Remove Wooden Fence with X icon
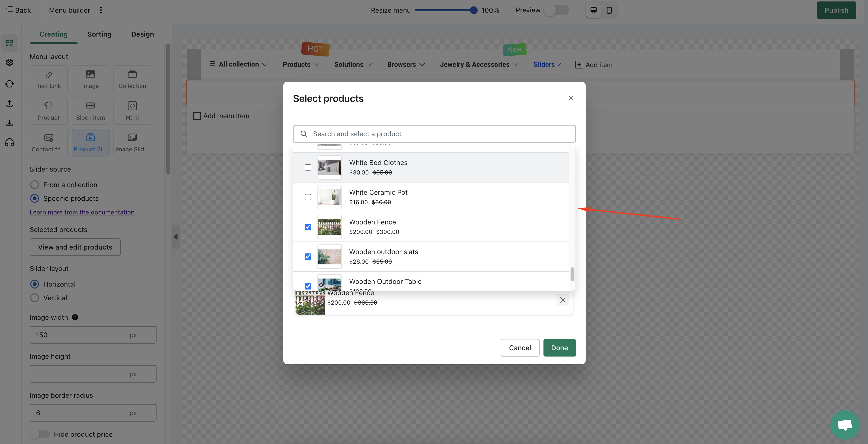This screenshot has height=444, width=868. click(562, 300)
